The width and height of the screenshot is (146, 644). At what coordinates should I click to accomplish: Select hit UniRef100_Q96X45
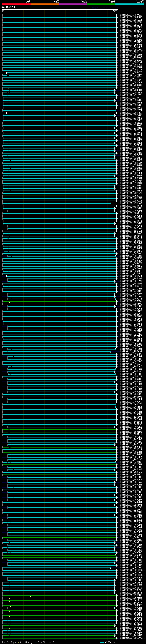(131, 346)
